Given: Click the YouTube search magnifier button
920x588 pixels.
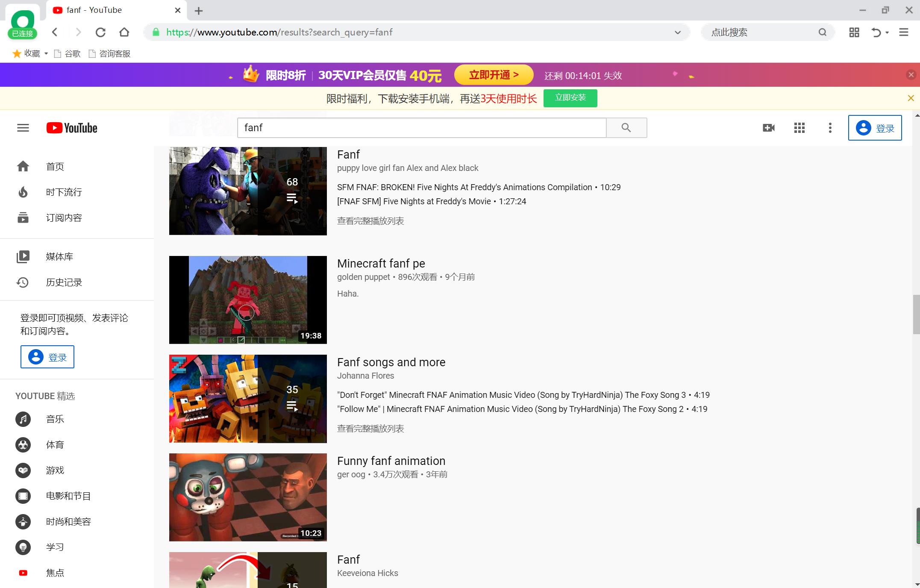Looking at the screenshot, I should [626, 127].
